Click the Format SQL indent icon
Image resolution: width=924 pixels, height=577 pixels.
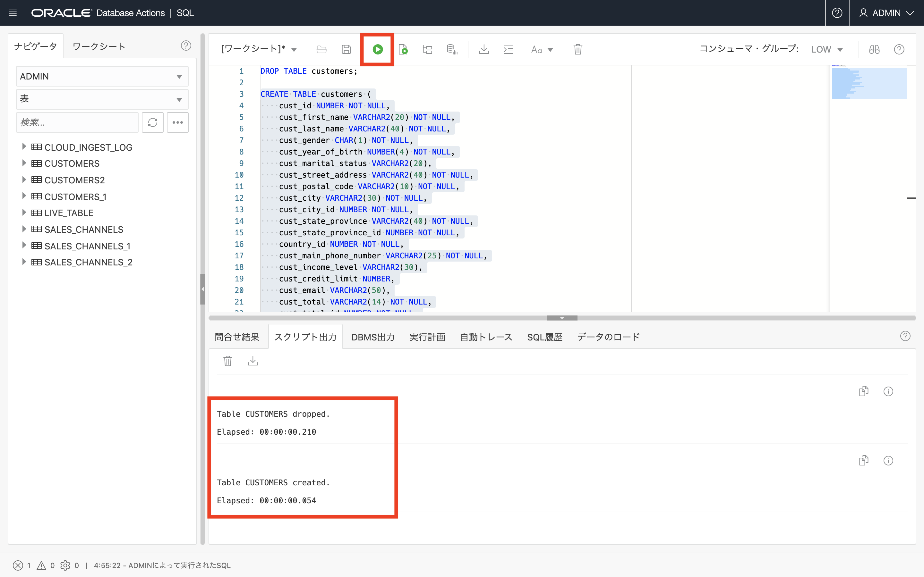508,49
